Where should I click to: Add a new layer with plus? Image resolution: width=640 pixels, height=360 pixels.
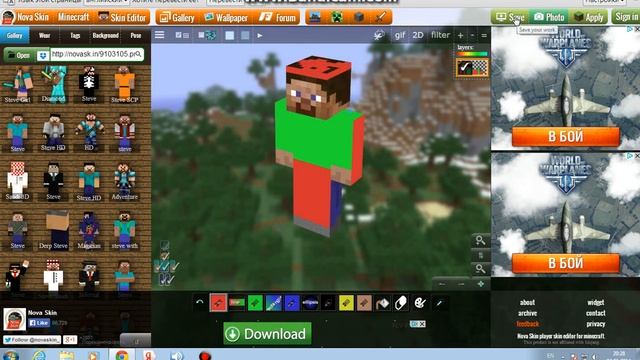[460, 36]
